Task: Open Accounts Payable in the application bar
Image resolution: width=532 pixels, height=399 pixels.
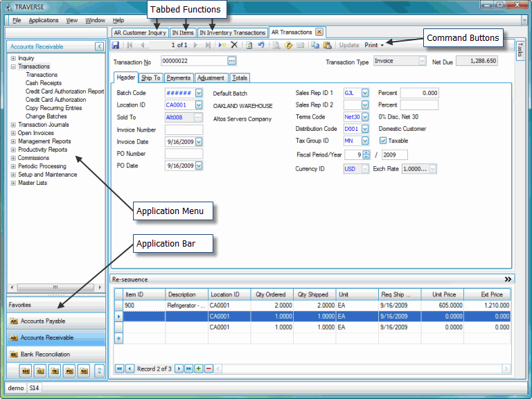Action: tap(43, 321)
